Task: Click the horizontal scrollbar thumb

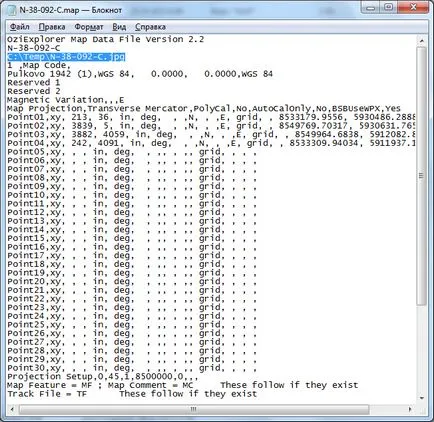Action: (x=193, y=409)
